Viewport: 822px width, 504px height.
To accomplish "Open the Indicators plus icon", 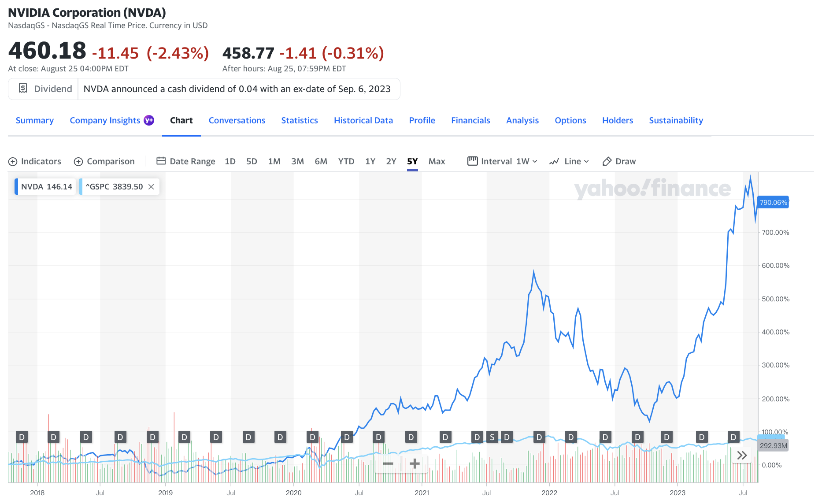I will [13, 162].
